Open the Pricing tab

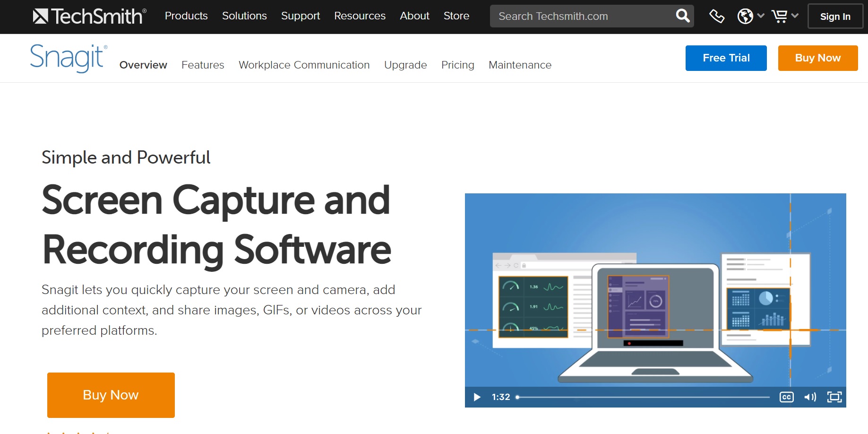[x=458, y=65]
